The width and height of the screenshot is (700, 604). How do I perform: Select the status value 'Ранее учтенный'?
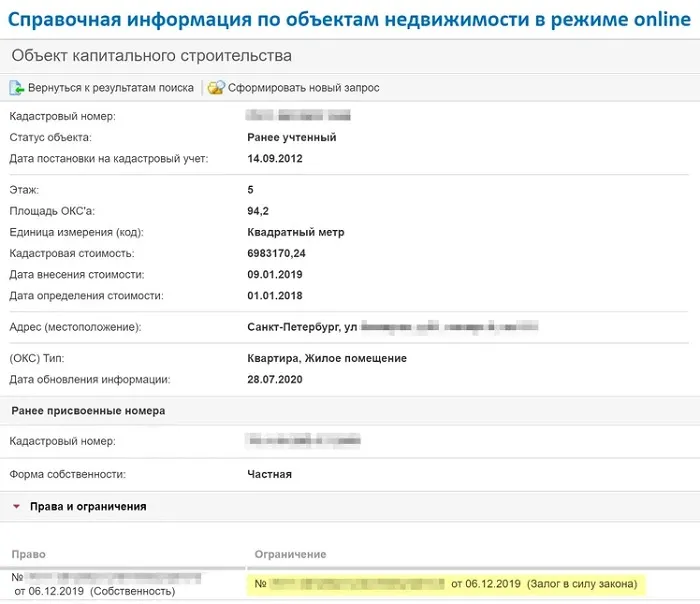click(x=292, y=137)
